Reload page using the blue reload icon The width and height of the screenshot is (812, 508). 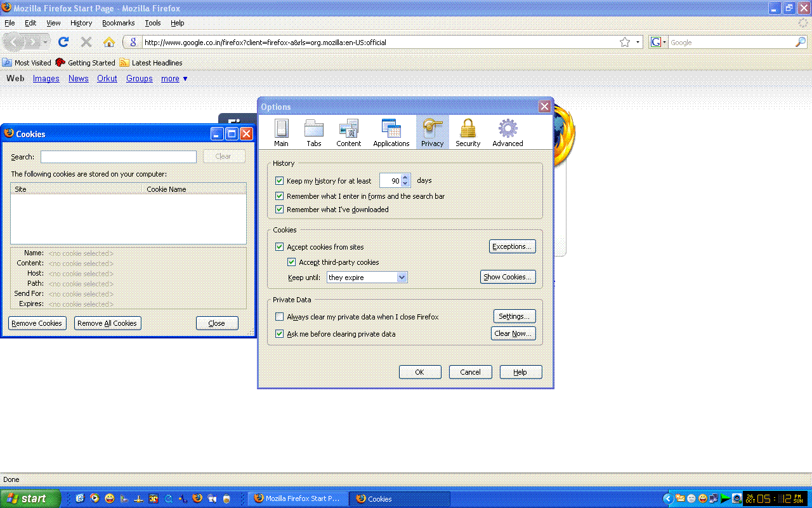(x=63, y=42)
